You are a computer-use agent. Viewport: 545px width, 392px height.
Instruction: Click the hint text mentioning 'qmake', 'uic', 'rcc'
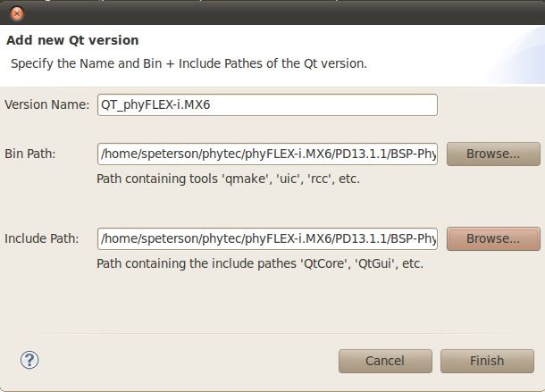pyautogui.click(x=228, y=179)
